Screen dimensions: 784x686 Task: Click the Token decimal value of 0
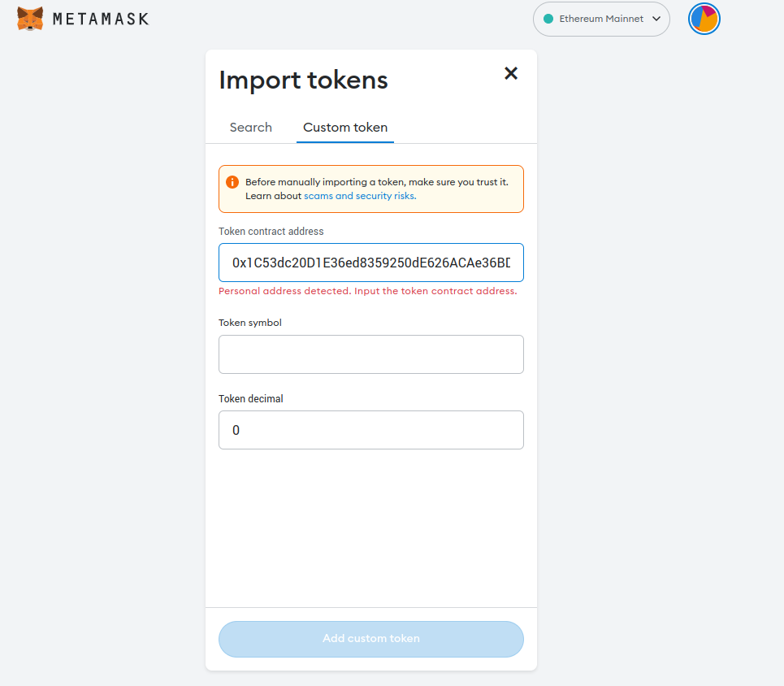tap(236, 430)
